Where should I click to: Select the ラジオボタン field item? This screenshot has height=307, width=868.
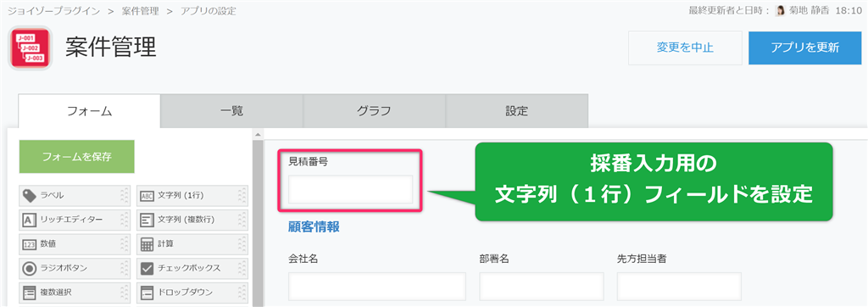(75, 268)
